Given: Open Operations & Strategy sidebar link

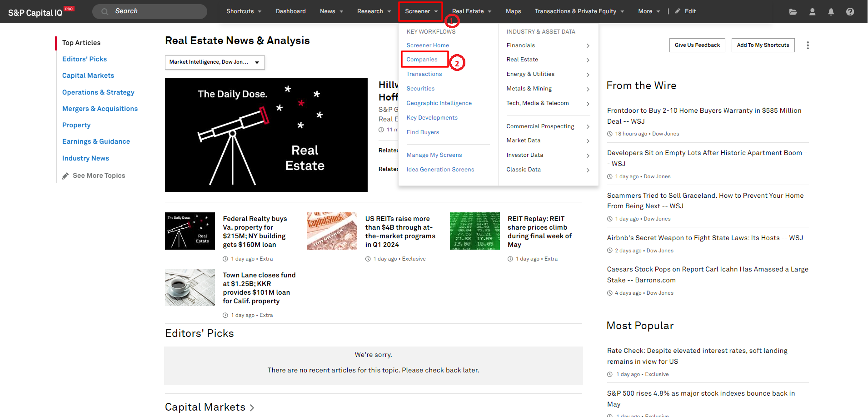Looking at the screenshot, I should click(98, 92).
